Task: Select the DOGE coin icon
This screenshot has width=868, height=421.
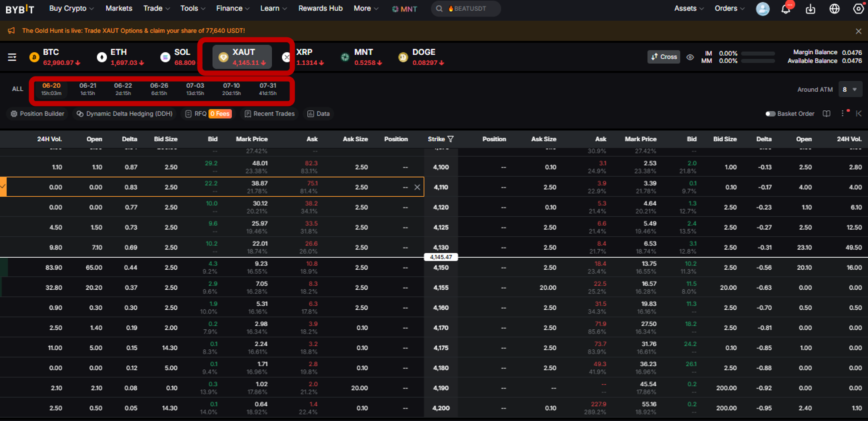Action: pyautogui.click(x=403, y=57)
